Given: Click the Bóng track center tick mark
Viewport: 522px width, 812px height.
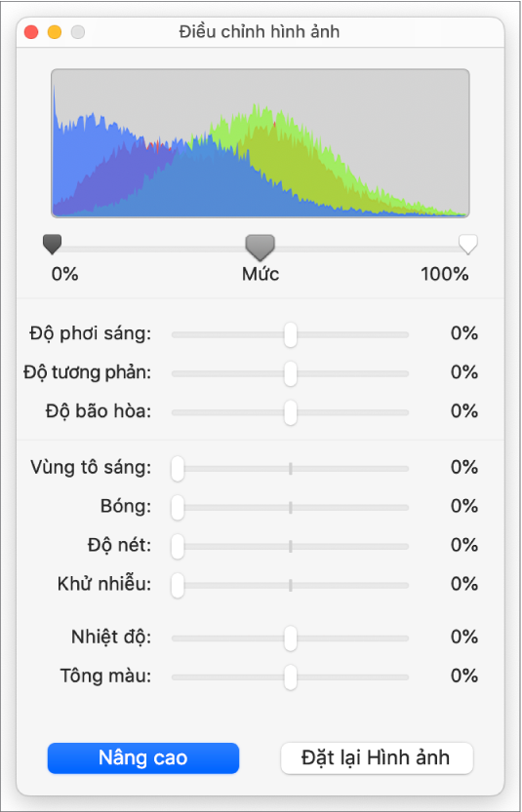Looking at the screenshot, I should [291, 508].
